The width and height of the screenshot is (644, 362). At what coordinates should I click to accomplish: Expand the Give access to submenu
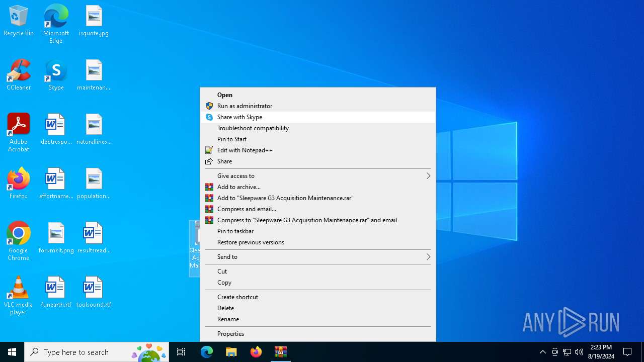tap(318, 176)
